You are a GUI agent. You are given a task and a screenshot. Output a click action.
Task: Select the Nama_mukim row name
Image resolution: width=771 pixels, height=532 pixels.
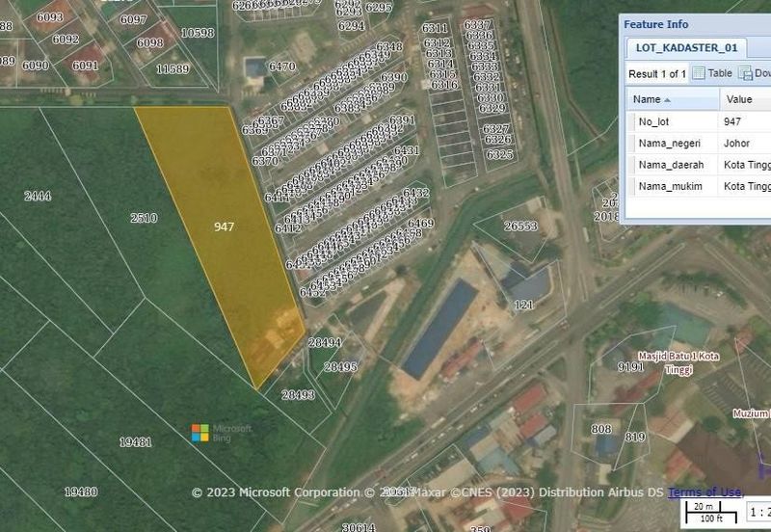[673, 186]
